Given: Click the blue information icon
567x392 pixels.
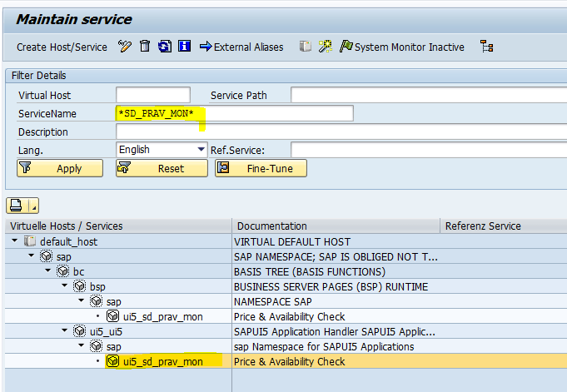Looking at the screenshot, I should click(184, 47).
